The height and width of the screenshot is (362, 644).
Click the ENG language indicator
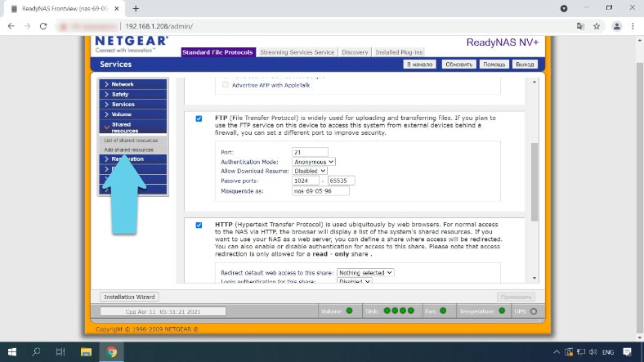coord(608,352)
